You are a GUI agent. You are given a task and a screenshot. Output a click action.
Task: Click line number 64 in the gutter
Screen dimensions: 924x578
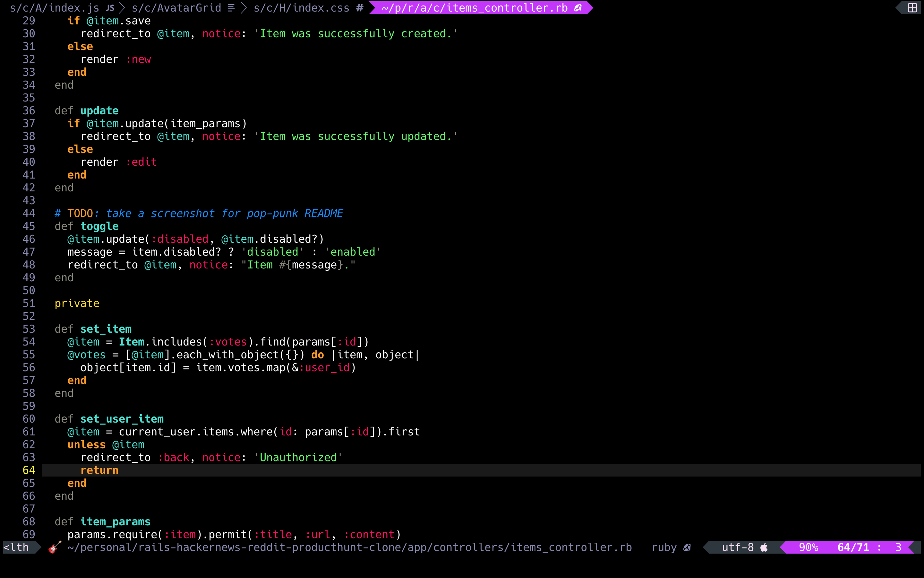[x=29, y=470]
